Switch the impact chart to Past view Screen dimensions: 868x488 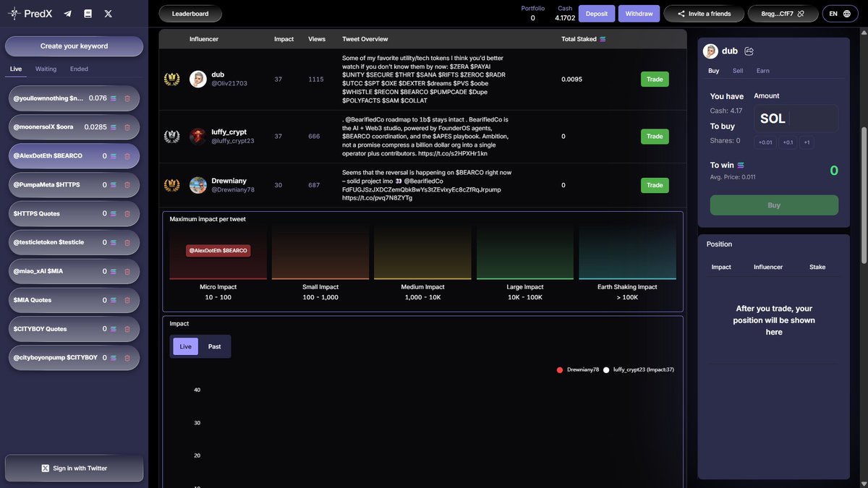click(x=215, y=346)
